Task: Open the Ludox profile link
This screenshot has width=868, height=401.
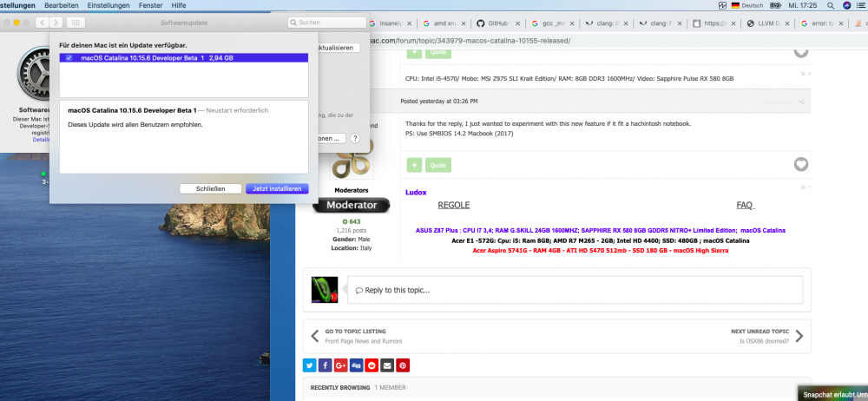Action: coord(416,192)
